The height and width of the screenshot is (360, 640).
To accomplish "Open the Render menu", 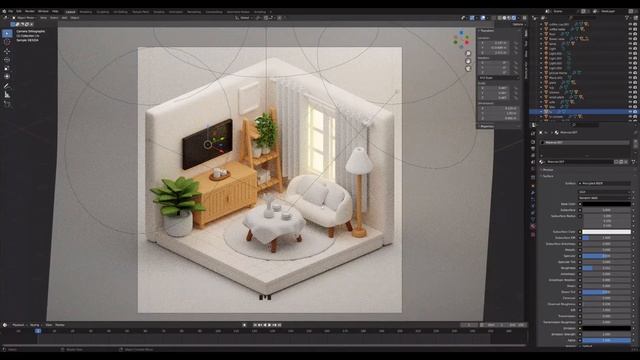I will point(30,11).
